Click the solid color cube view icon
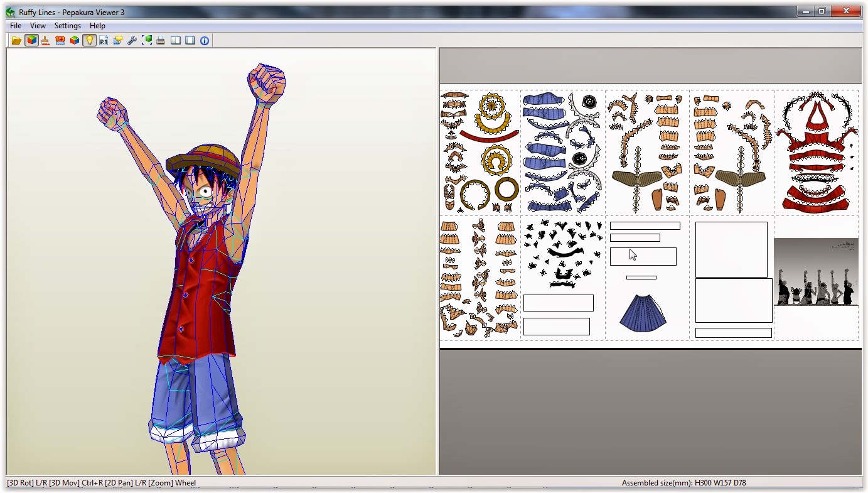This screenshot has width=868, height=493. point(74,40)
